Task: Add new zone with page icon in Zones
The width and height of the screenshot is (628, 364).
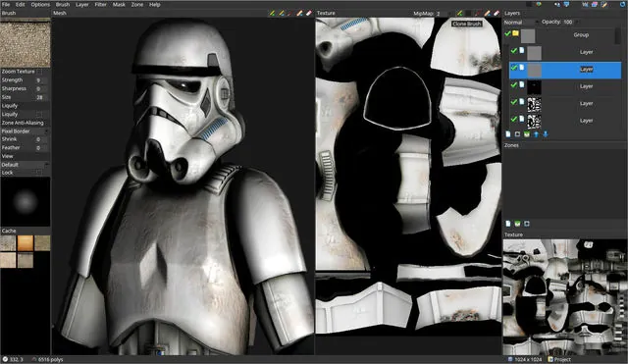Action: 508,224
